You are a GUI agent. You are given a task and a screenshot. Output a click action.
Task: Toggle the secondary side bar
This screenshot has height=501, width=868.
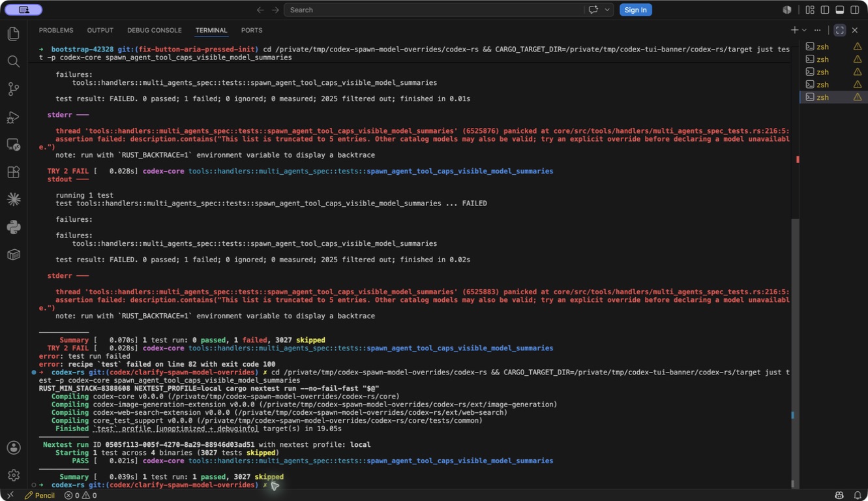(x=855, y=10)
